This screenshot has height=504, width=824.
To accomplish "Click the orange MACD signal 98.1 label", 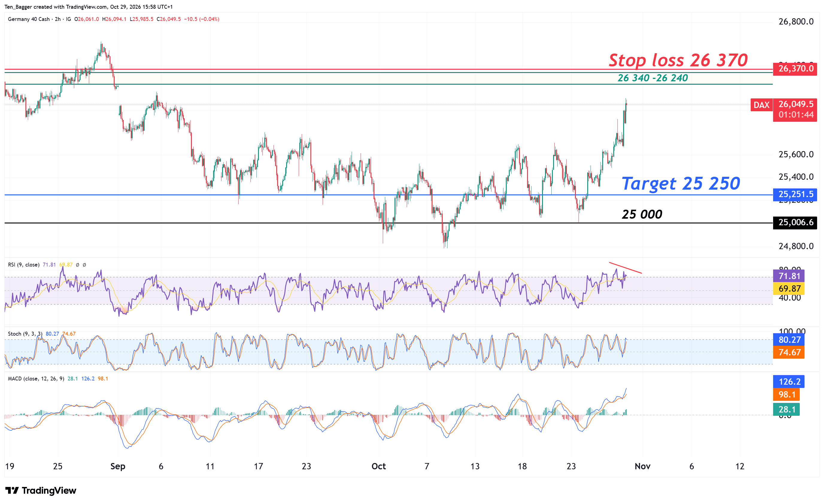I will pos(787,395).
